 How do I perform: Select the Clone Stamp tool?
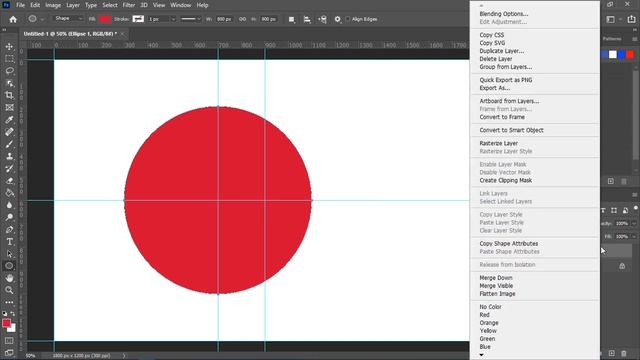[9, 156]
